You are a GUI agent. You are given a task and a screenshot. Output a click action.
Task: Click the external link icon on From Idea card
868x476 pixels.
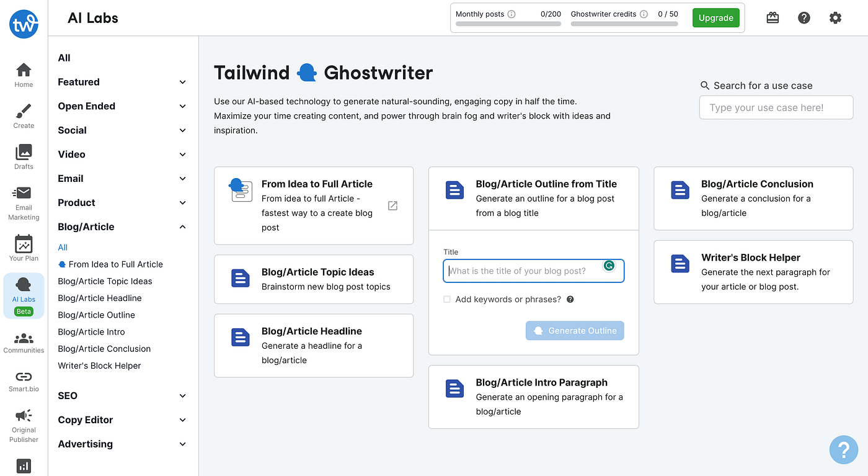(x=392, y=205)
